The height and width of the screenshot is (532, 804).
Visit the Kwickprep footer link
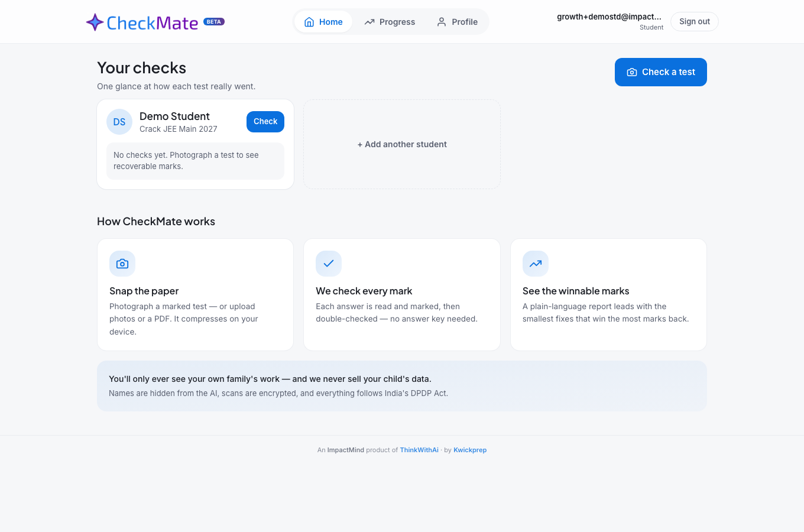tap(470, 450)
